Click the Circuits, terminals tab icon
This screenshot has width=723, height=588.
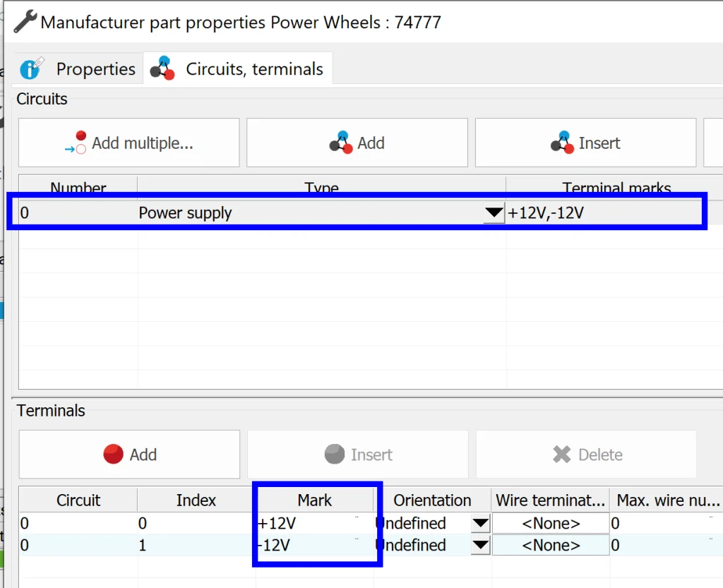point(163,68)
